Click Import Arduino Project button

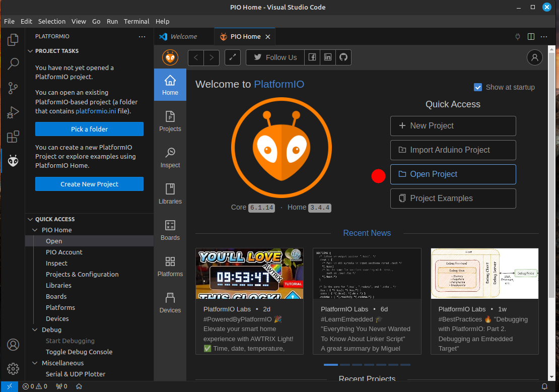[x=453, y=150]
